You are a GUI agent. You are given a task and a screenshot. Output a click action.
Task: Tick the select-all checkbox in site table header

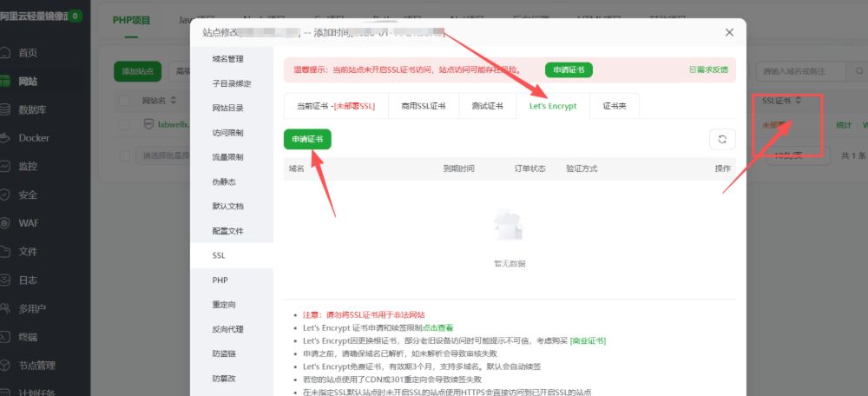tap(125, 101)
